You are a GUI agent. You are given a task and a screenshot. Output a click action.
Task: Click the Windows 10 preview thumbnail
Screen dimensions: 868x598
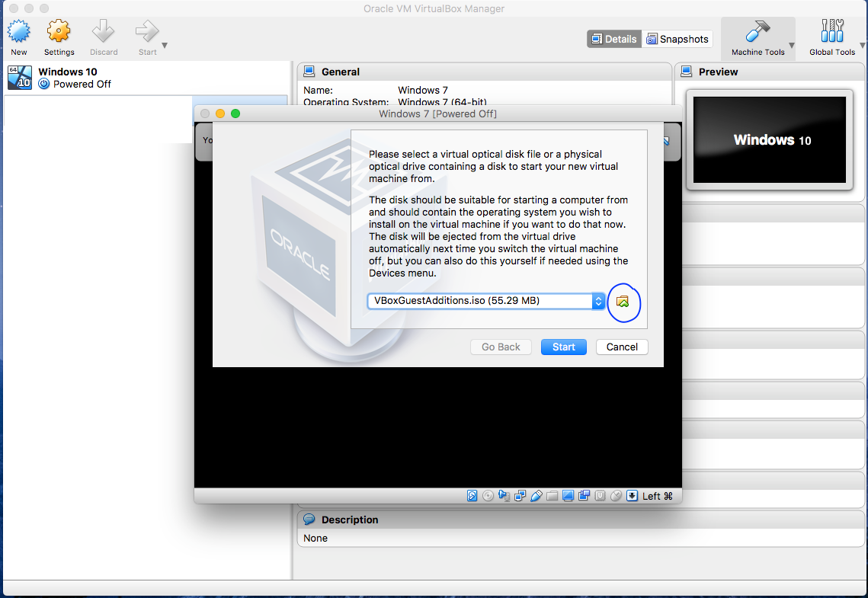[x=770, y=140]
